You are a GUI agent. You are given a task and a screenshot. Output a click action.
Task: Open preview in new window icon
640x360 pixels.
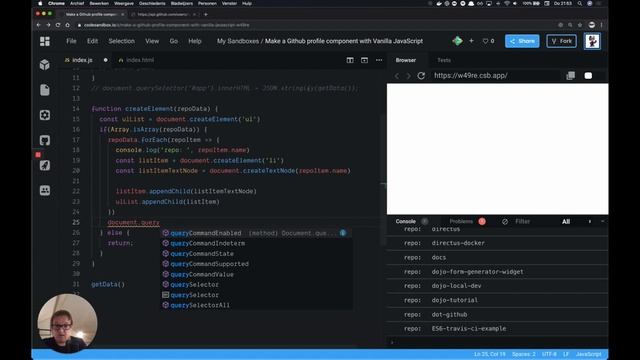tap(571, 76)
